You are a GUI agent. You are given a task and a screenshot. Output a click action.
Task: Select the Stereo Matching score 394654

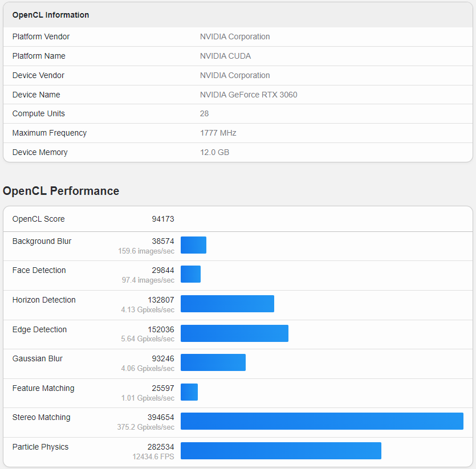[x=163, y=417]
